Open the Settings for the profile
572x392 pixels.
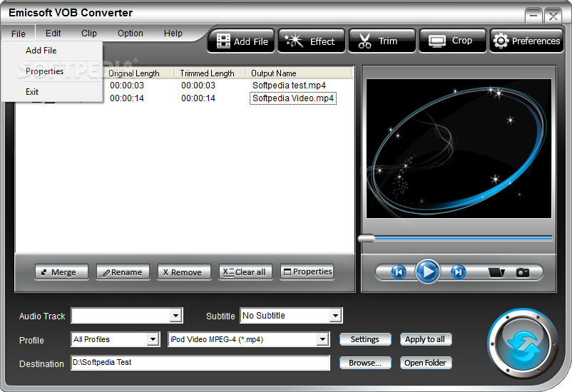(x=365, y=339)
